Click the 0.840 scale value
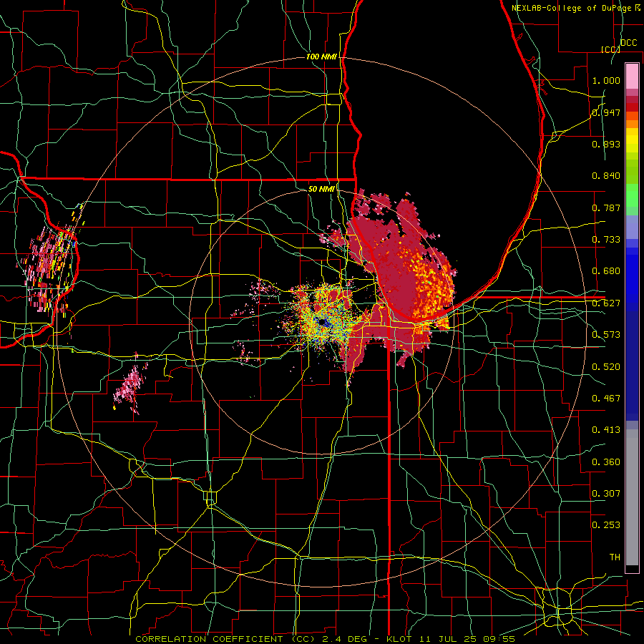644x644 pixels. [606, 176]
